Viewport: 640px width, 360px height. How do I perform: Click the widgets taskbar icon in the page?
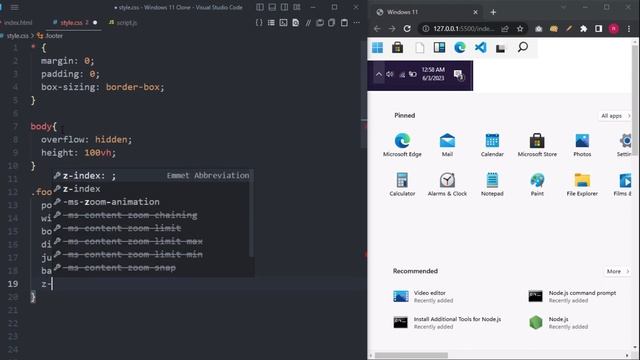[x=440, y=48]
